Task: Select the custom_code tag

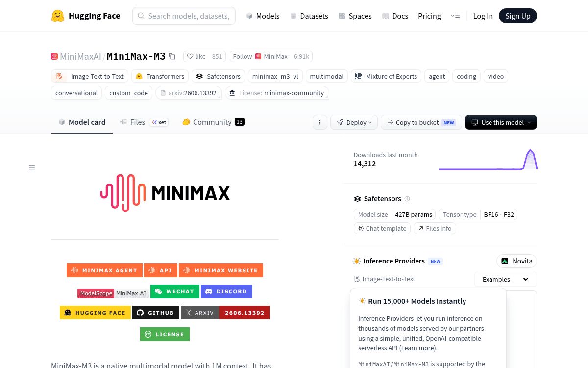Action: 128,93
